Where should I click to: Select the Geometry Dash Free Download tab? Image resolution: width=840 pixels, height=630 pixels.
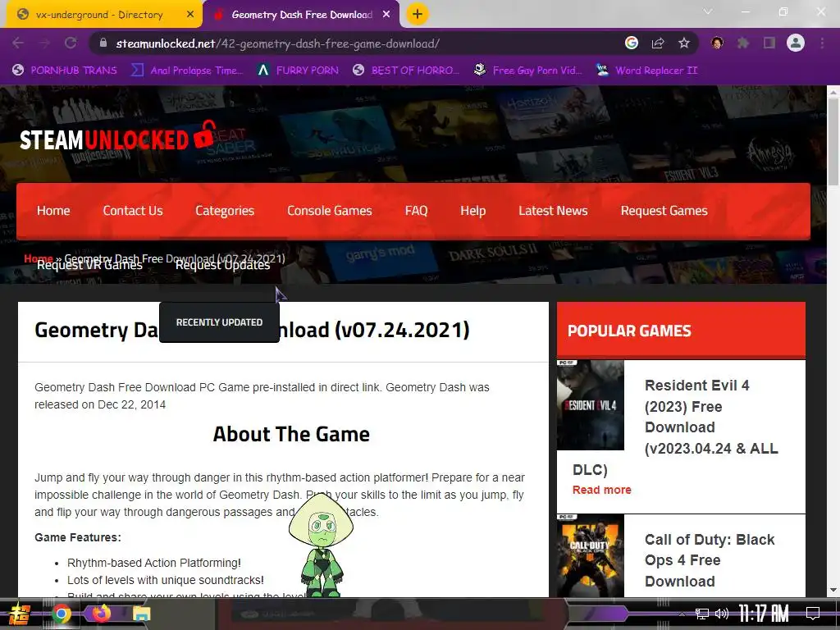pos(301,15)
